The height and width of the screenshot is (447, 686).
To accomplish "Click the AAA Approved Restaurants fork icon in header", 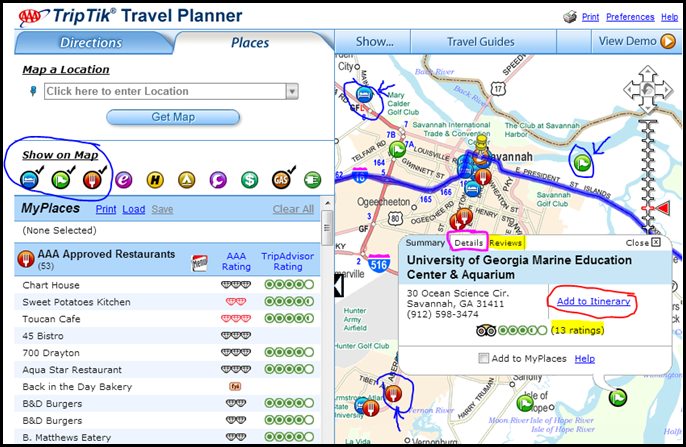I will point(26,259).
